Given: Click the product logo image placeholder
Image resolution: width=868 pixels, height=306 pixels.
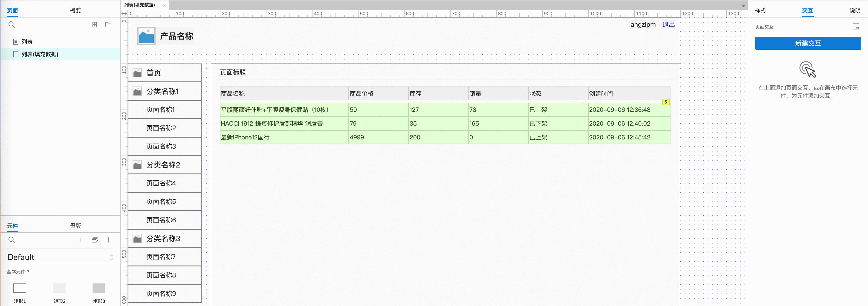Looking at the screenshot, I should [146, 36].
